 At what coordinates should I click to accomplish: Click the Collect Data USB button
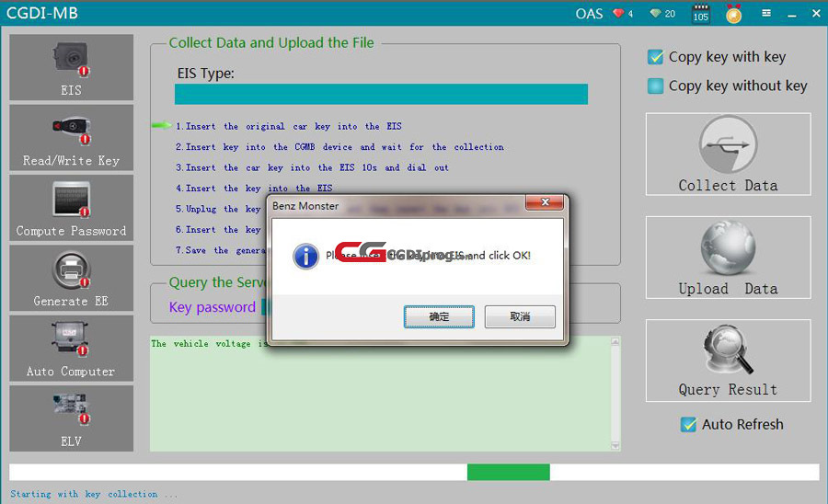pyautogui.click(x=729, y=155)
